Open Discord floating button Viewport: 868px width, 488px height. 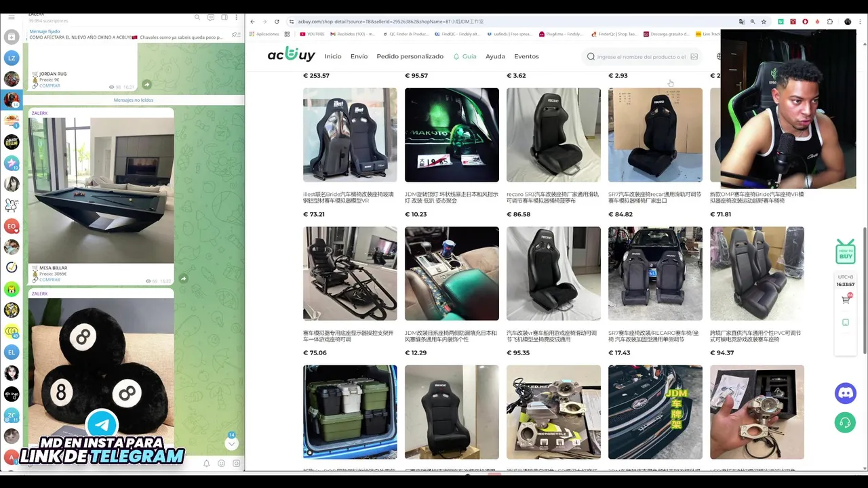846,392
